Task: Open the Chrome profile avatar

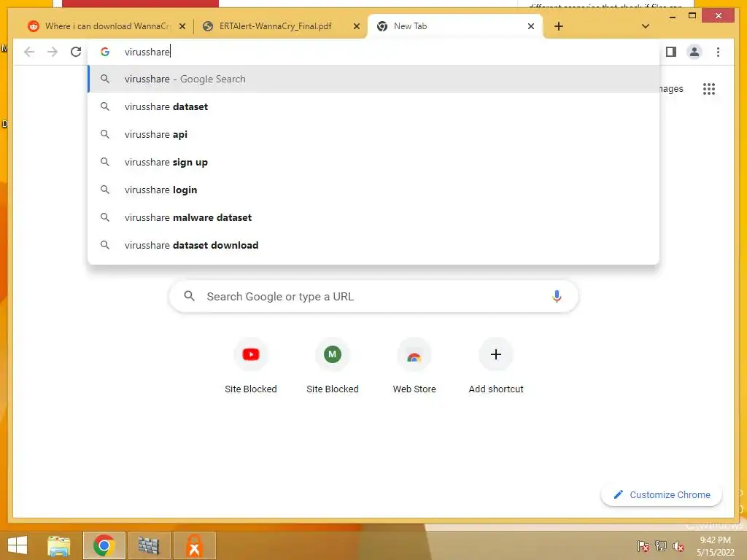Action: point(694,52)
